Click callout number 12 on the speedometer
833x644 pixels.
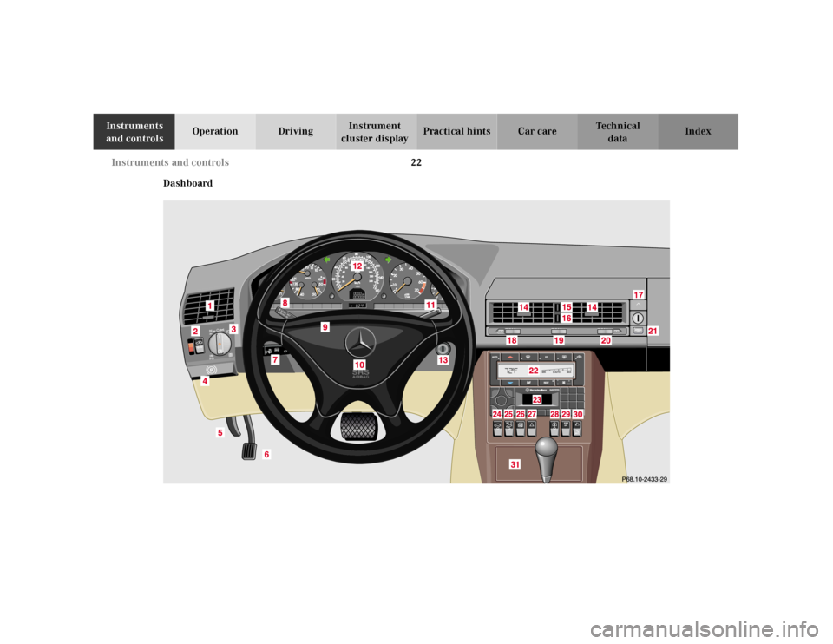click(357, 266)
